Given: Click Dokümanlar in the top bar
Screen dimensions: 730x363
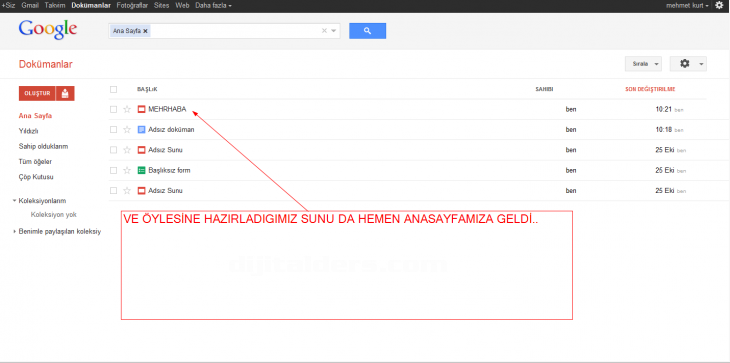Looking at the screenshot, I should click(x=91, y=5).
